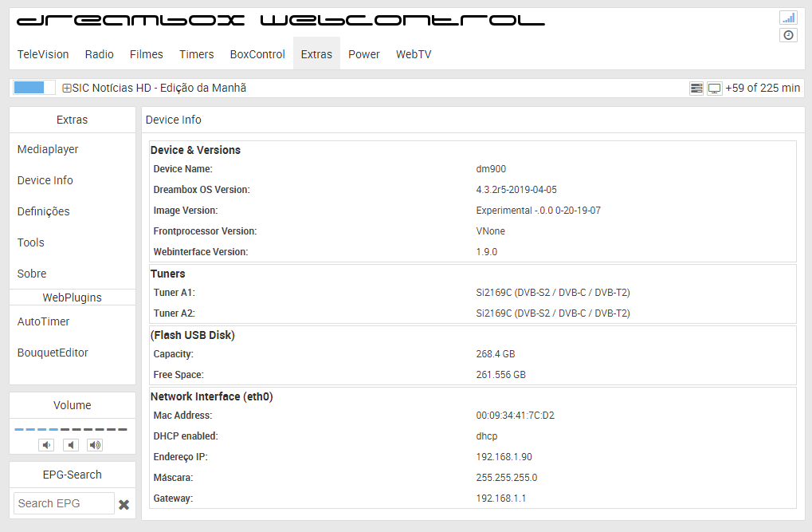Viewport: 812px width, 532px height.
Task: Click the MAC address '00:09:34:41:7C:D2'
Action: coord(516,416)
